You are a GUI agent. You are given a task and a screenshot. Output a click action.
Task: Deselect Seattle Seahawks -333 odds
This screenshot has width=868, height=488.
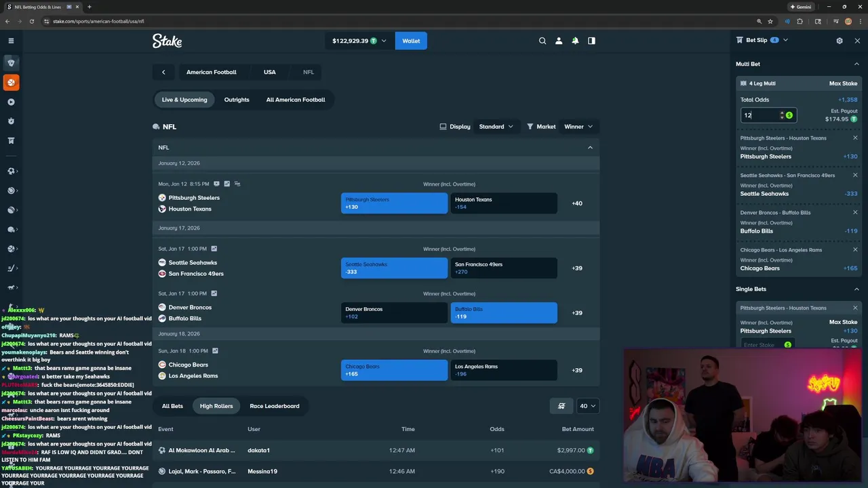(394, 268)
